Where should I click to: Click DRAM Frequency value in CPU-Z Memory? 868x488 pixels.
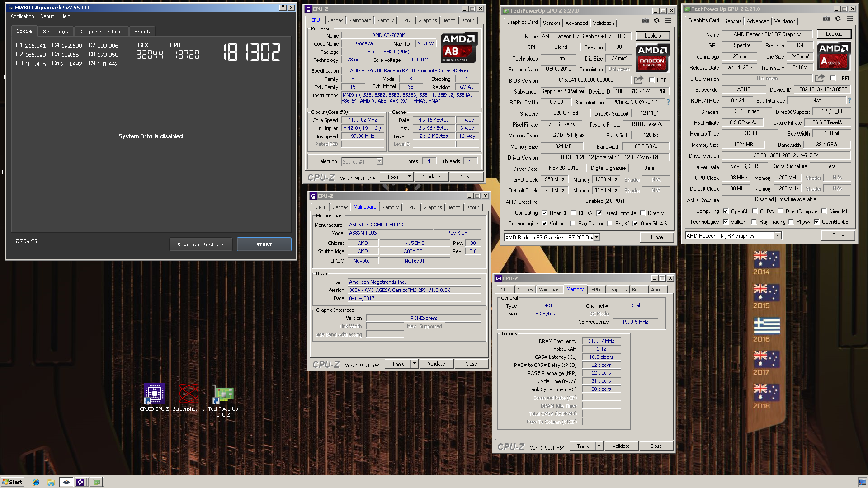click(601, 341)
